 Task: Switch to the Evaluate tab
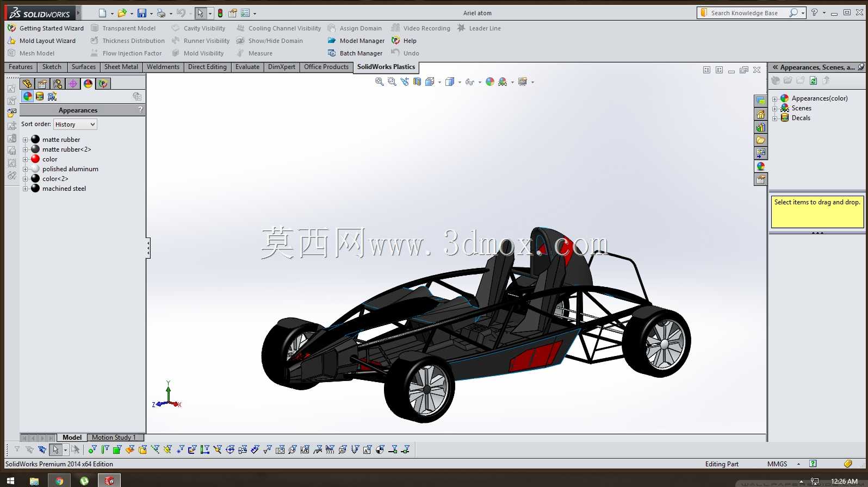247,67
